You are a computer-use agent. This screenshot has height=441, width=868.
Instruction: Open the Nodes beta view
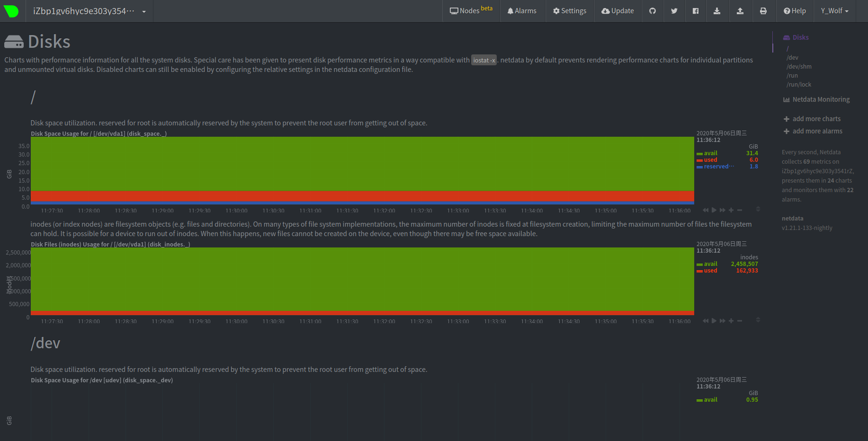tap(471, 10)
